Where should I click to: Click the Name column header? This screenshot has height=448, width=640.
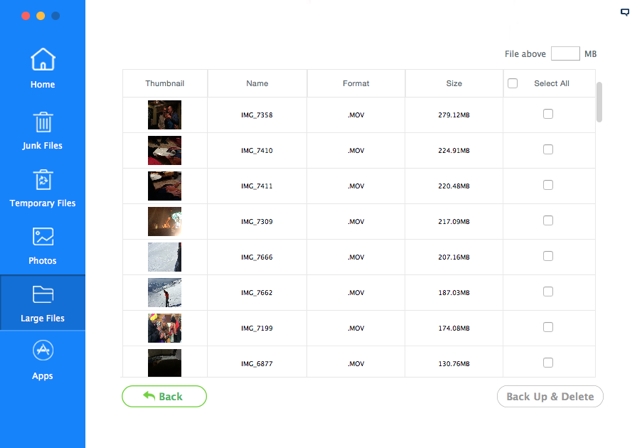257,84
